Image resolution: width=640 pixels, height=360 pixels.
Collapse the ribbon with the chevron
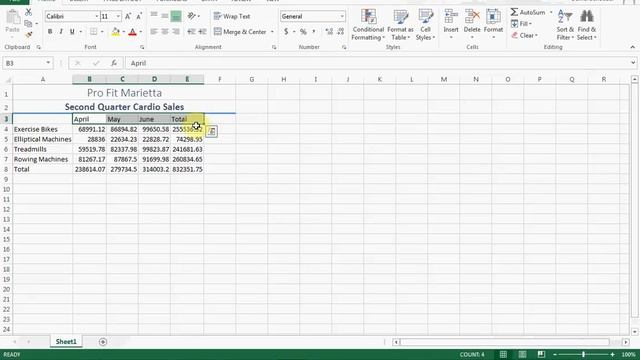(x=633, y=47)
